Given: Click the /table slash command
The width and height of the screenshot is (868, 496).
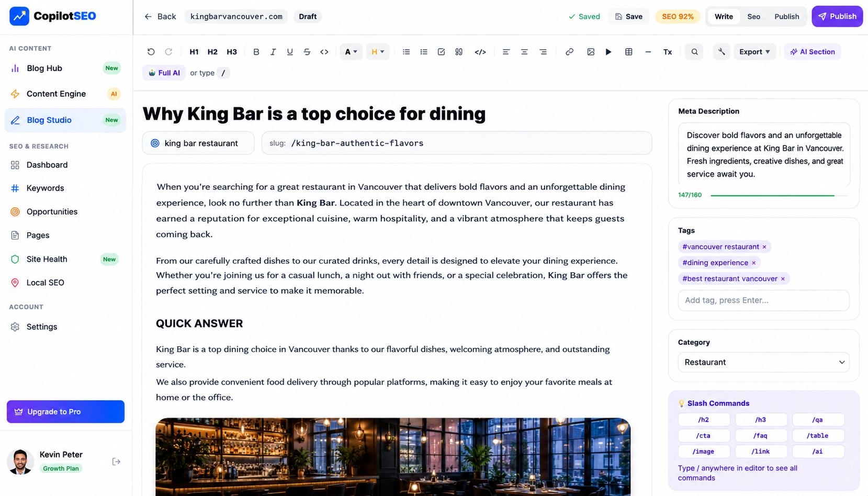Looking at the screenshot, I should tap(818, 435).
